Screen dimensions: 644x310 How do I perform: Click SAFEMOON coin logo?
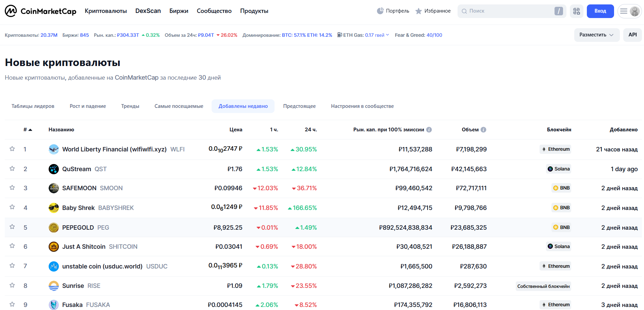[54, 188]
